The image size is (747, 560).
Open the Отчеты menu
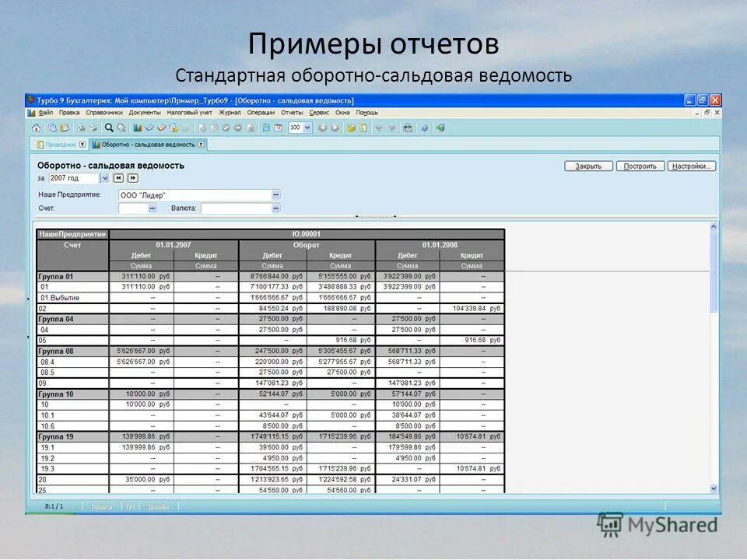(290, 111)
